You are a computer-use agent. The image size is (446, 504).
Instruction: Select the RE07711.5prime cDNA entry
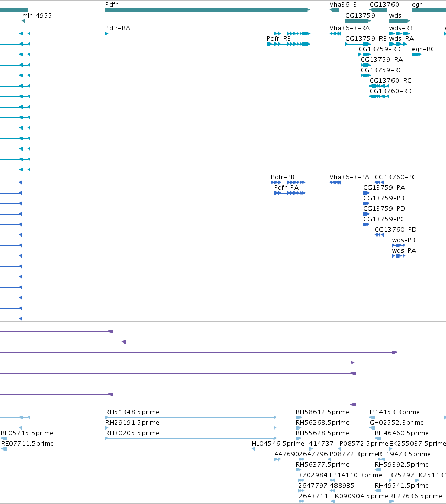click(x=27, y=444)
